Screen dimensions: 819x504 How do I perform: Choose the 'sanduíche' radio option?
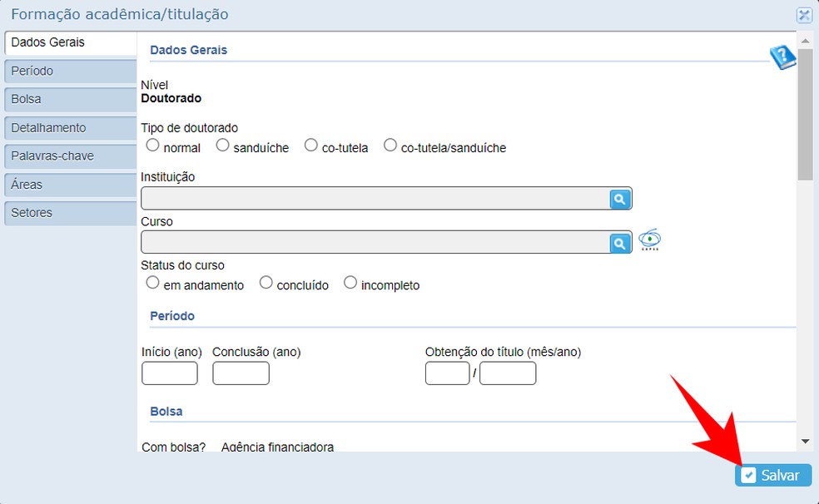tap(222, 146)
